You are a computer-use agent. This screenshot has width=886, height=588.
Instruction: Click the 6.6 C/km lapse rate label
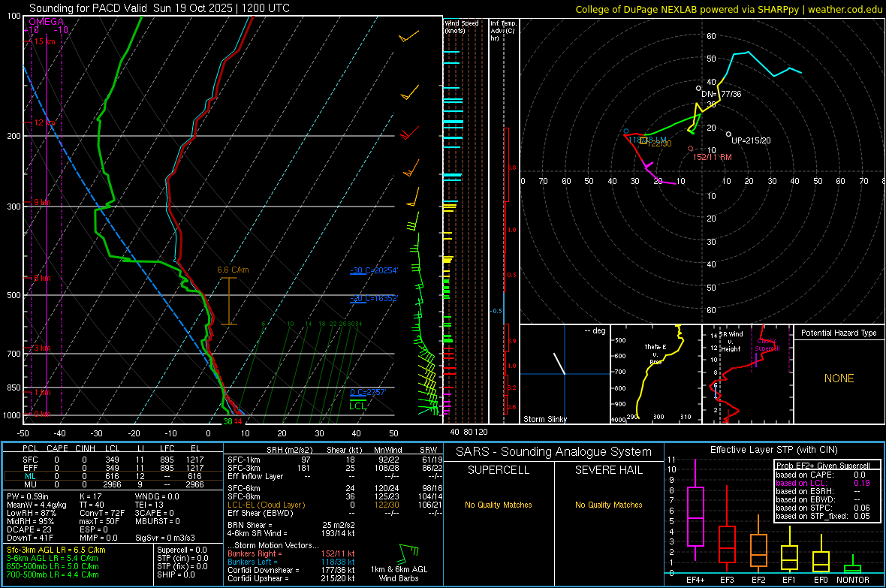click(233, 270)
